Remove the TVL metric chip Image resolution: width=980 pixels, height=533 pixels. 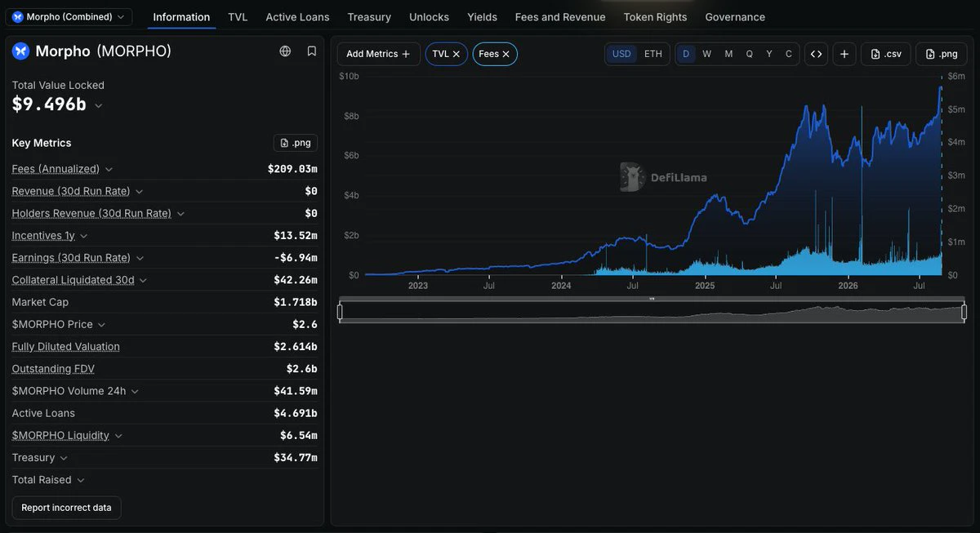[457, 54]
